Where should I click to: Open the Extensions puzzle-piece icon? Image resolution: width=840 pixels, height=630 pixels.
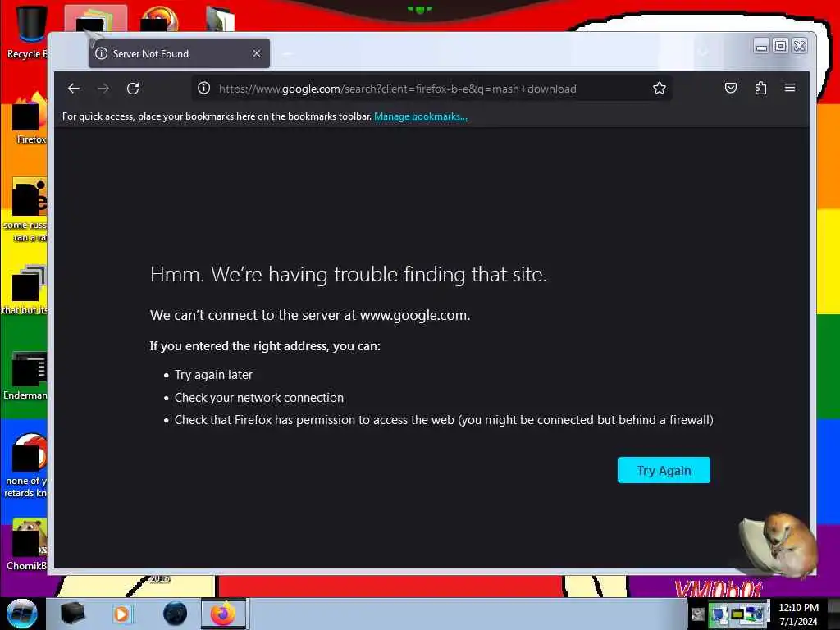click(760, 88)
